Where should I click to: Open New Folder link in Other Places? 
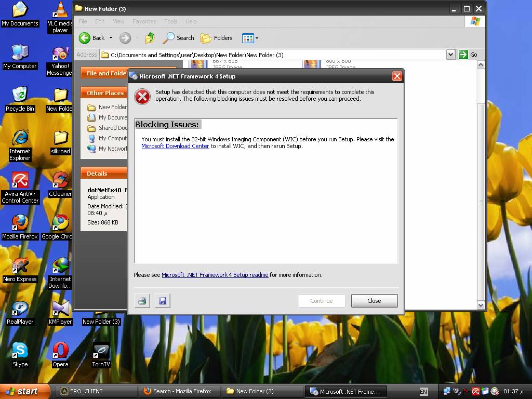(107, 107)
